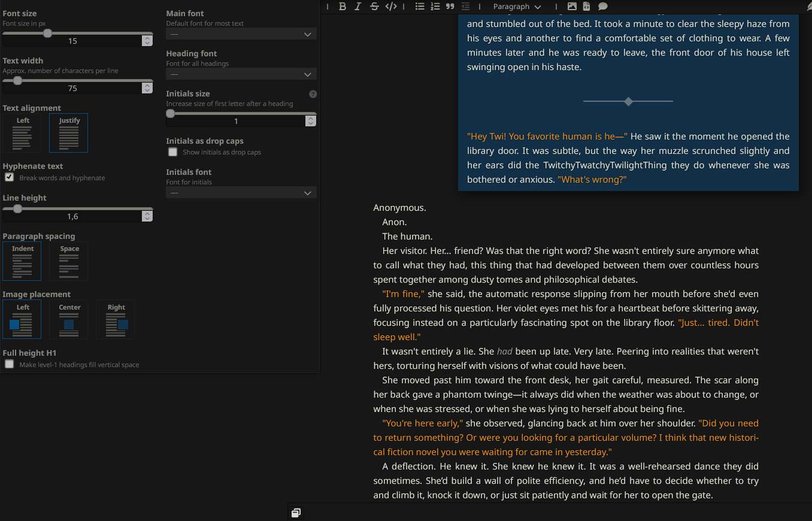Viewport: 812px width, 521px height.
Task: Click the Initials size value field showing 1
Action: pos(236,121)
